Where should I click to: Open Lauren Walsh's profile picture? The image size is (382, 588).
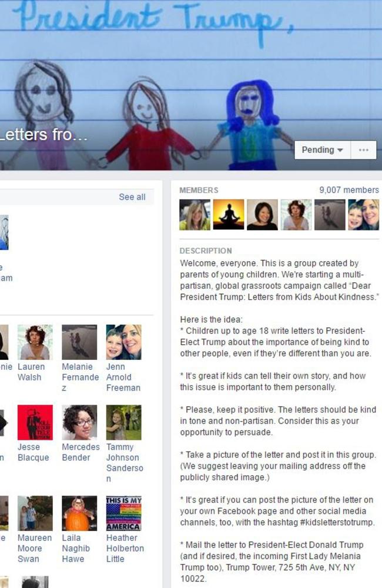35,342
